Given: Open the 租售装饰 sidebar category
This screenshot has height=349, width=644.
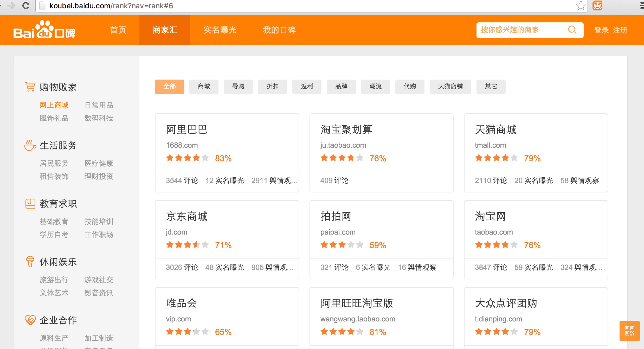Looking at the screenshot, I should (54, 176).
